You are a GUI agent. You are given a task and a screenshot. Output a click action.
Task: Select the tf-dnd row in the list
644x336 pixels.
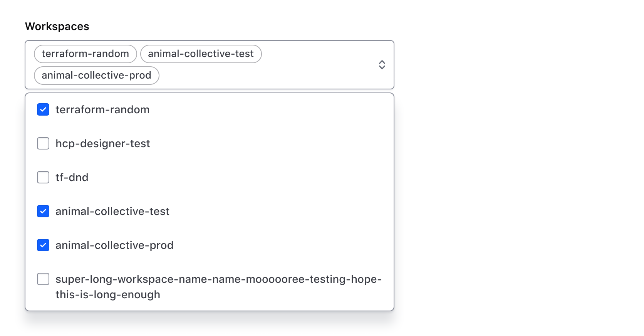pyautogui.click(x=72, y=177)
